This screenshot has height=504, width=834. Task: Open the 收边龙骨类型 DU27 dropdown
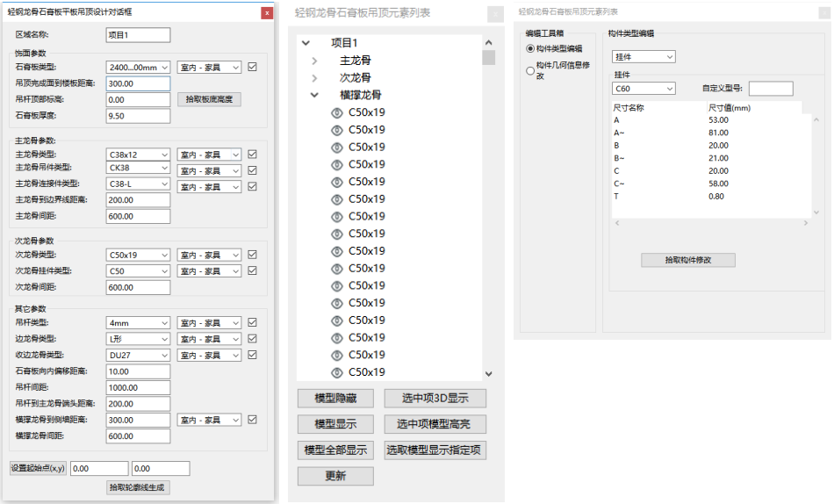tap(138, 355)
